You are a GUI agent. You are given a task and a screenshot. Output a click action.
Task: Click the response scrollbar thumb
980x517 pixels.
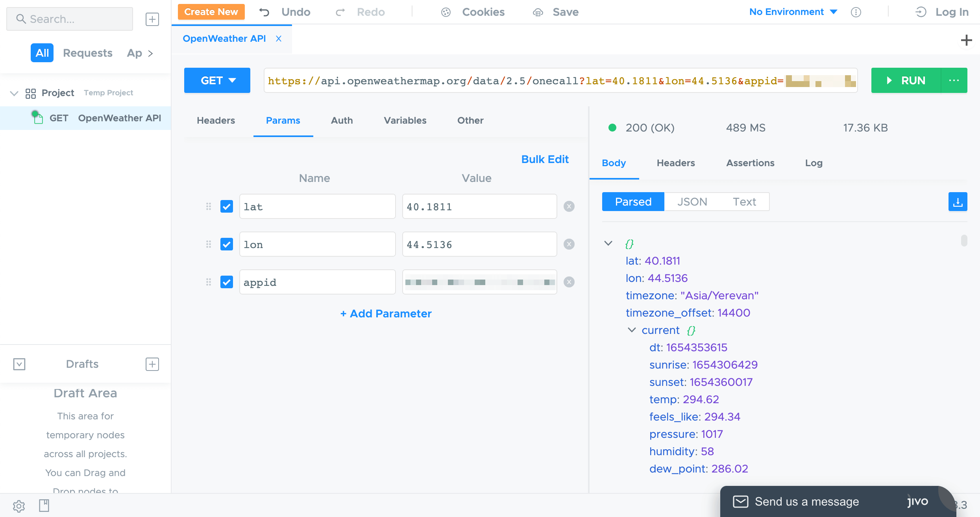[x=964, y=240]
